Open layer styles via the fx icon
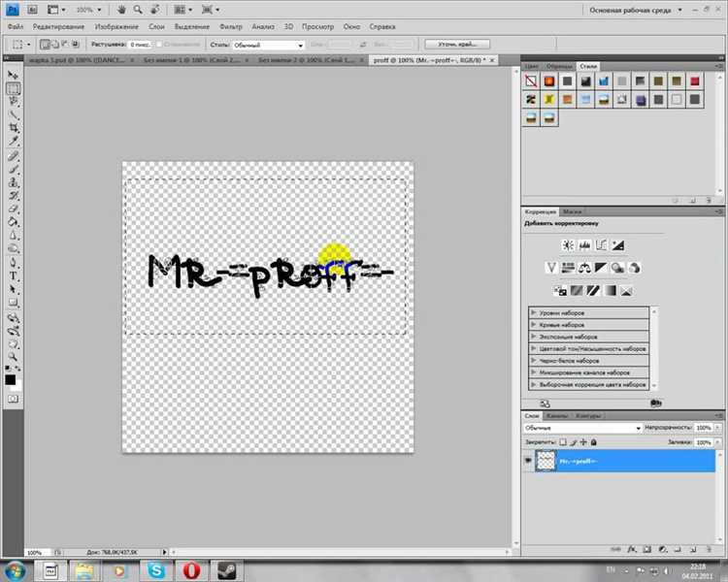The width and height of the screenshot is (728, 582). [x=632, y=549]
